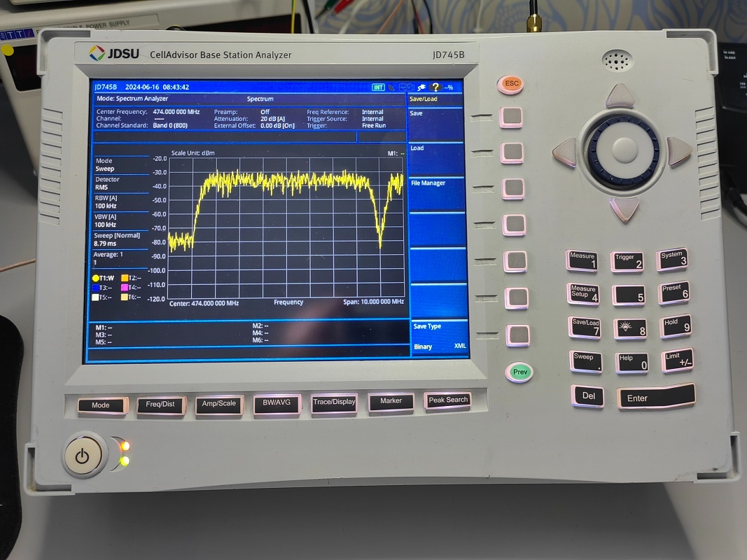Click the System 3 keypad key
747x560 pixels.
click(672, 260)
